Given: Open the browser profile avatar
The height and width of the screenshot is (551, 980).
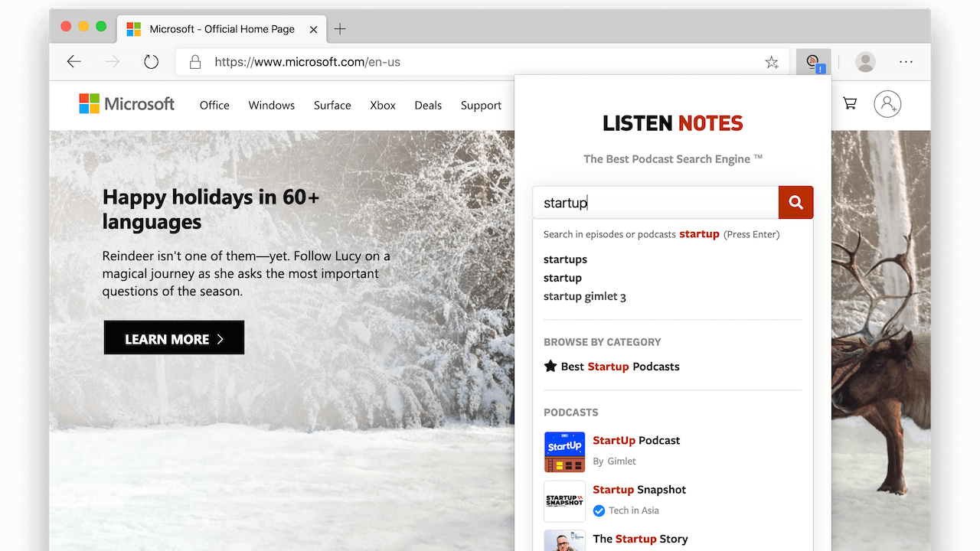Looking at the screenshot, I should tap(865, 62).
